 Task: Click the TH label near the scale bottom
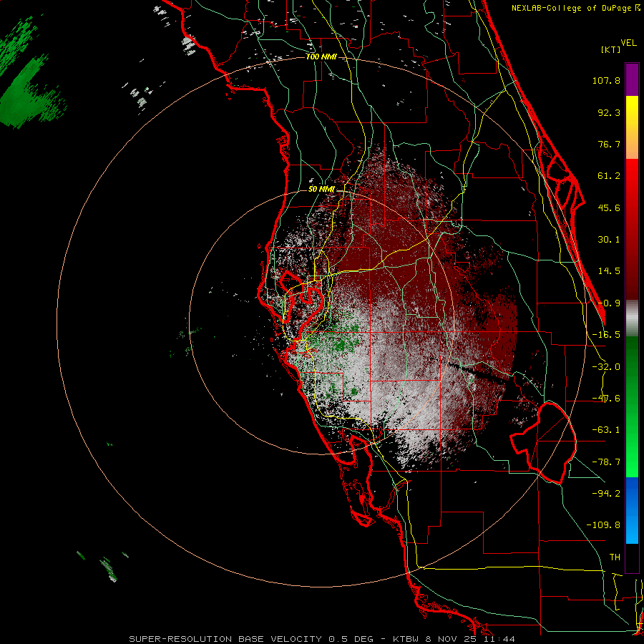click(x=615, y=557)
